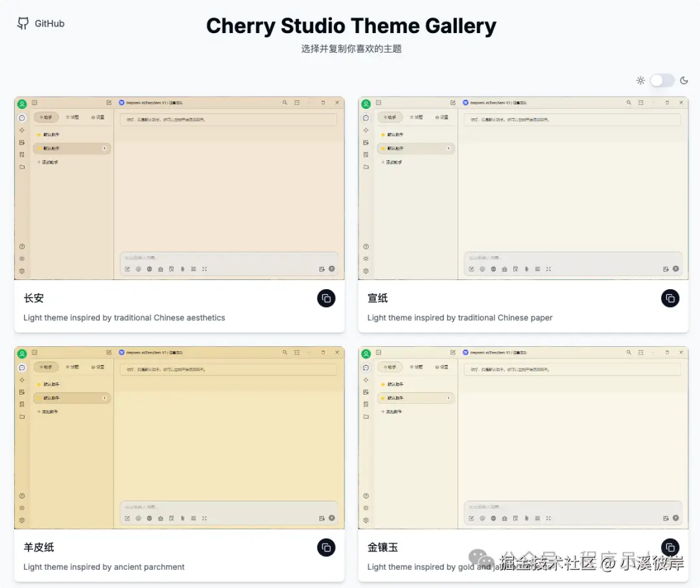
Task: Click the 金镶玉 theme title
Action: click(x=382, y=547)
